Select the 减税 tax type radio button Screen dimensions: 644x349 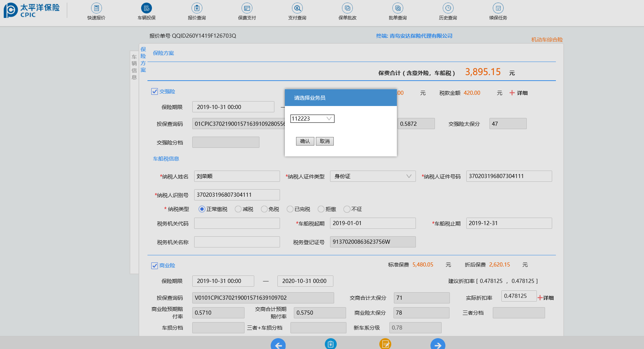pyautogui.click(x=238, y=209)
